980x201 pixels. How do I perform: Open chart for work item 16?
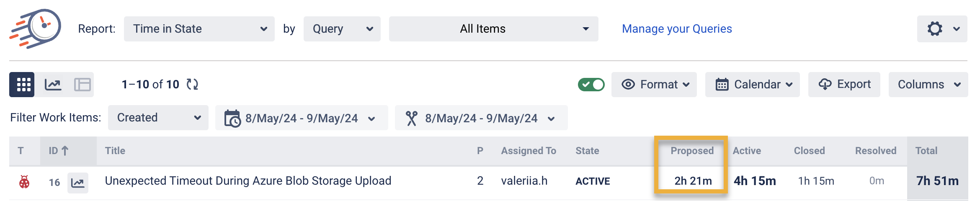[x=78, y=183]
